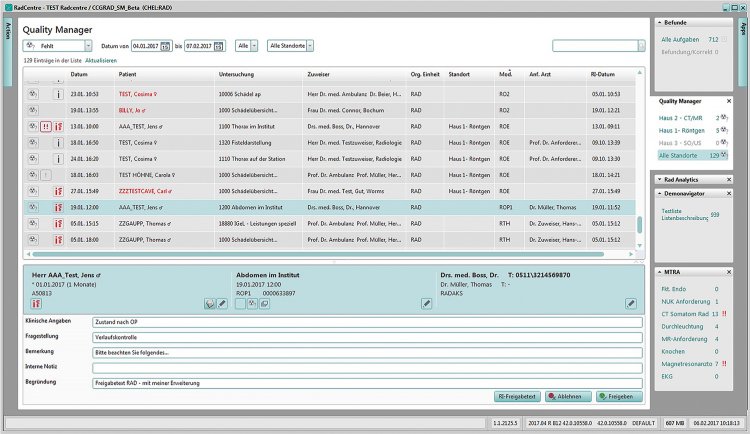The image size is (750, 434).
Task: Open CT Somatom Rad list in MTRA
Action: click(x=685, y=314)
